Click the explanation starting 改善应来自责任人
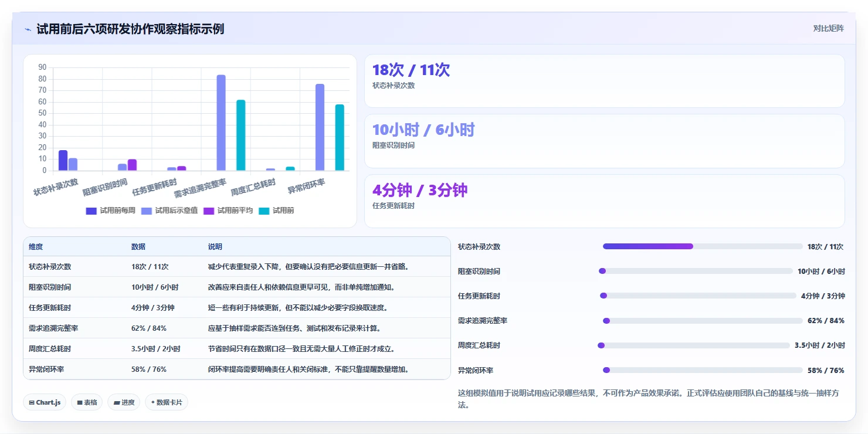Screen dimensions: 868x434 point(301,287)
